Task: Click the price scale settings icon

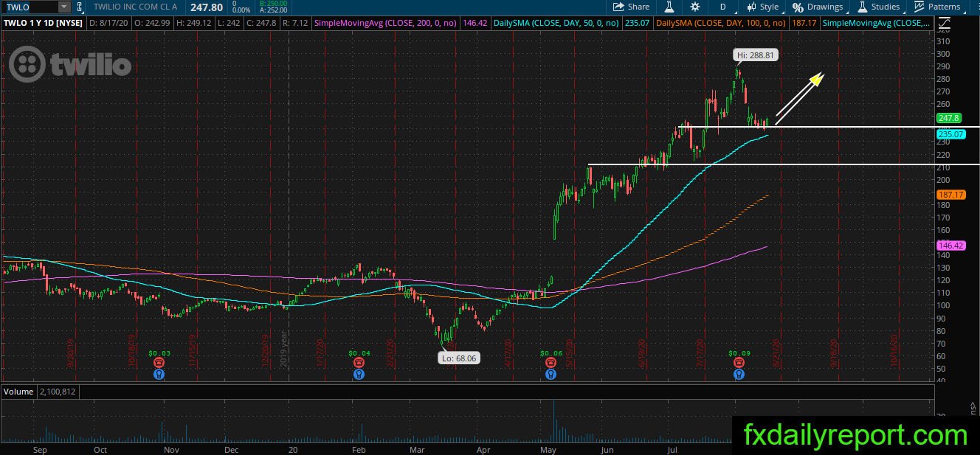Action: pyautogui.click(x=944, y=24)
